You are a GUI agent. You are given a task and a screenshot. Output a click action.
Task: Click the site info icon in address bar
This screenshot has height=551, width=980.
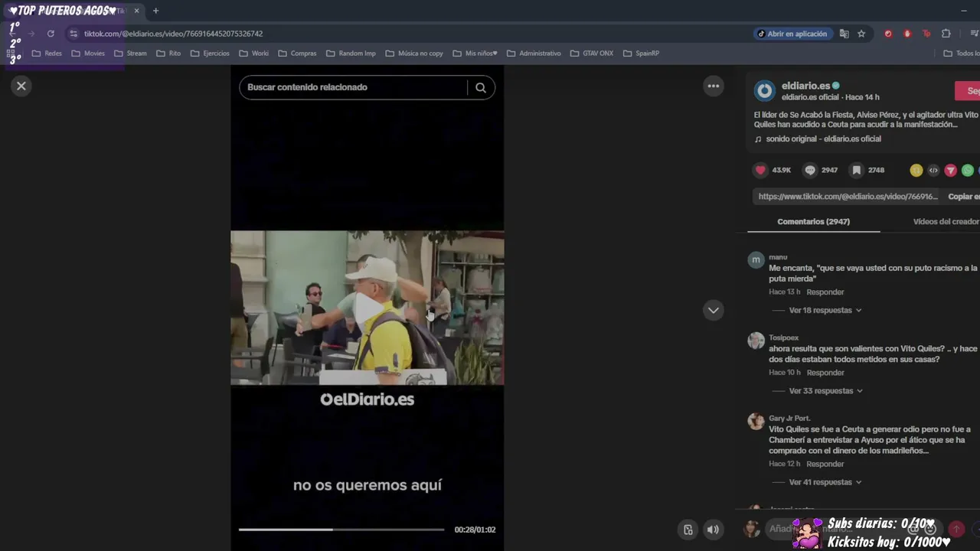pos(73,34)
